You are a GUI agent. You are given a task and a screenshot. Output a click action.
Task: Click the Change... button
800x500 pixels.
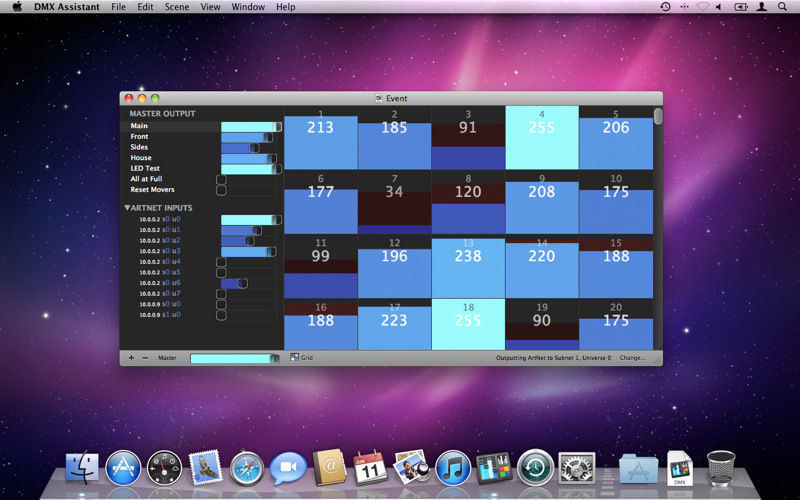point(632,357)
